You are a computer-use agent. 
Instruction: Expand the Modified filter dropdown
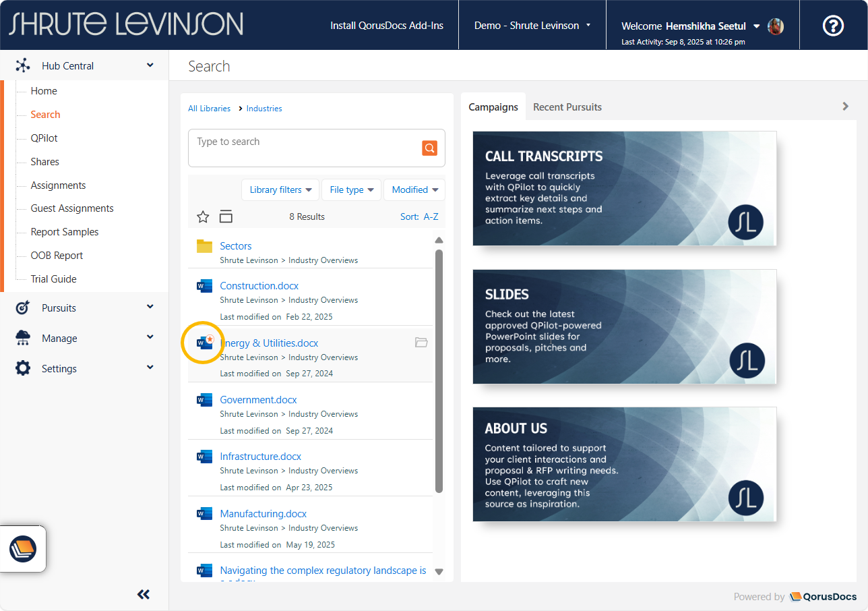414,190
